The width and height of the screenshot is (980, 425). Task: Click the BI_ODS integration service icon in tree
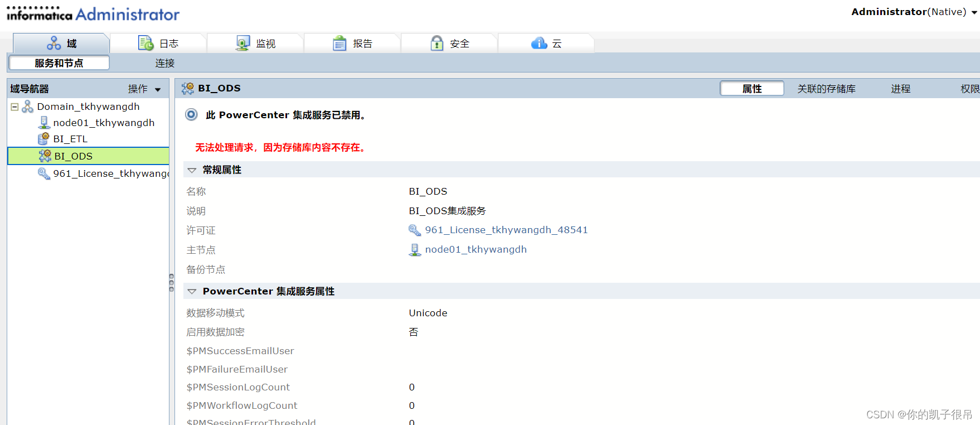45,156
